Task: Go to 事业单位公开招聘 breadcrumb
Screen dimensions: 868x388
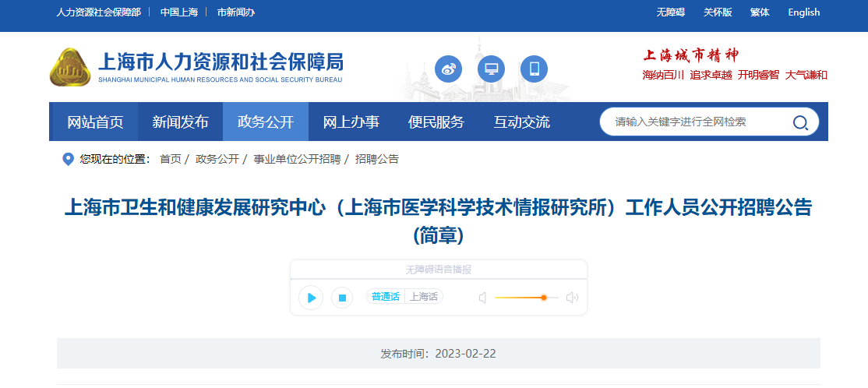Action: click(298, 160)
